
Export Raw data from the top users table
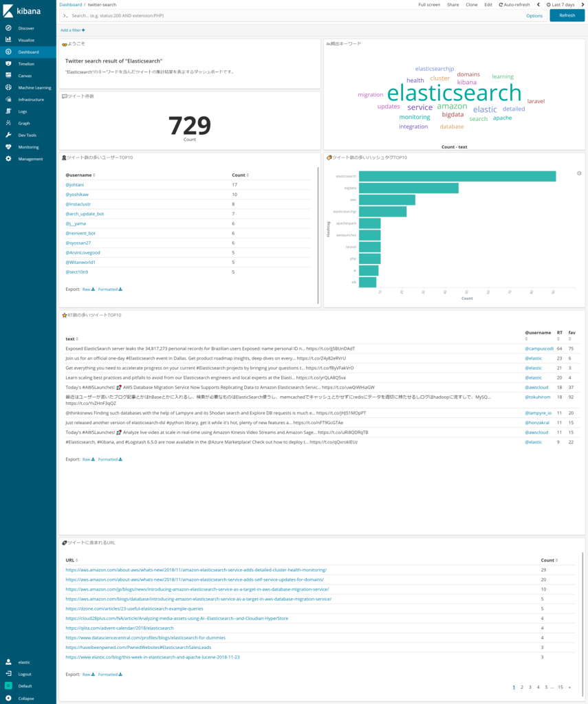click(x=89, y=289)
